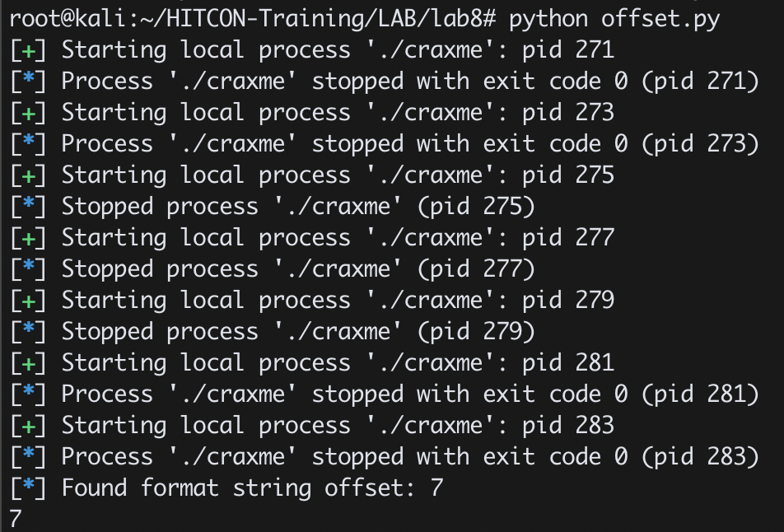This screenshot has height=532, width=784.
Task: Click the green plus marker for pid 283
Action: point(29,426)
